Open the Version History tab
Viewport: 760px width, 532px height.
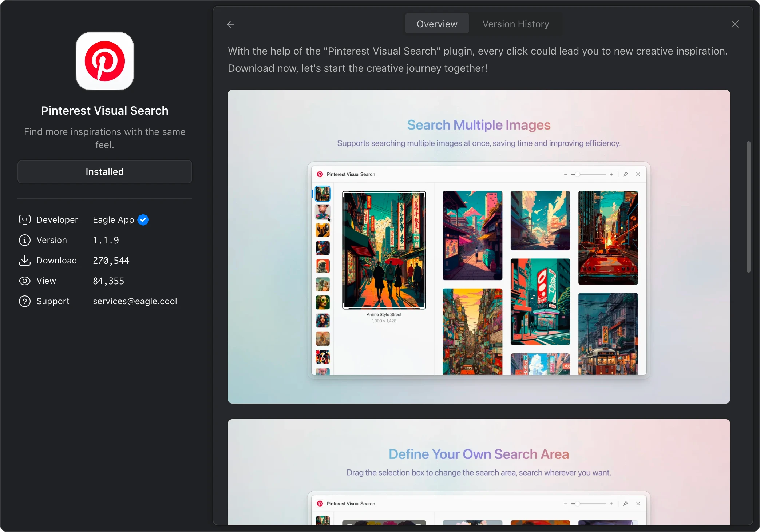click(x=515, y=24)
